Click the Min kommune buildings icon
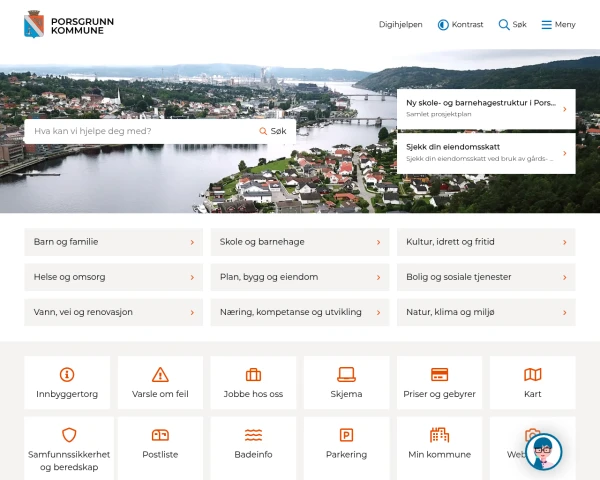 click(x=439, y=435)
